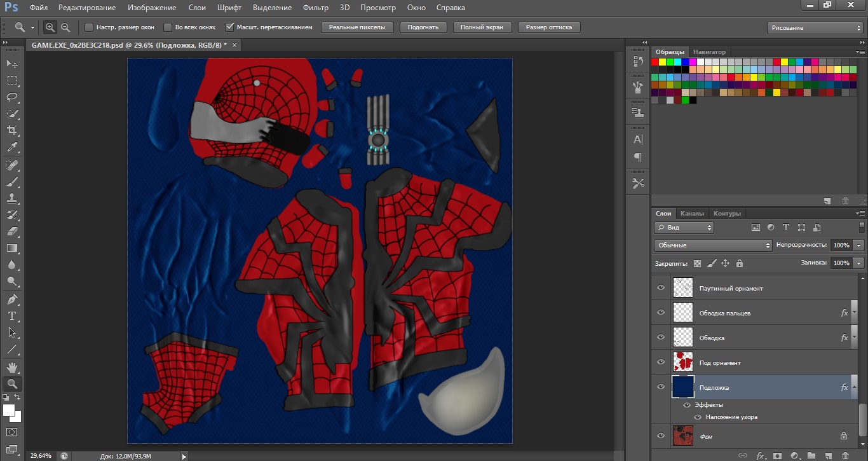Click the add layer mask icon

777,455
